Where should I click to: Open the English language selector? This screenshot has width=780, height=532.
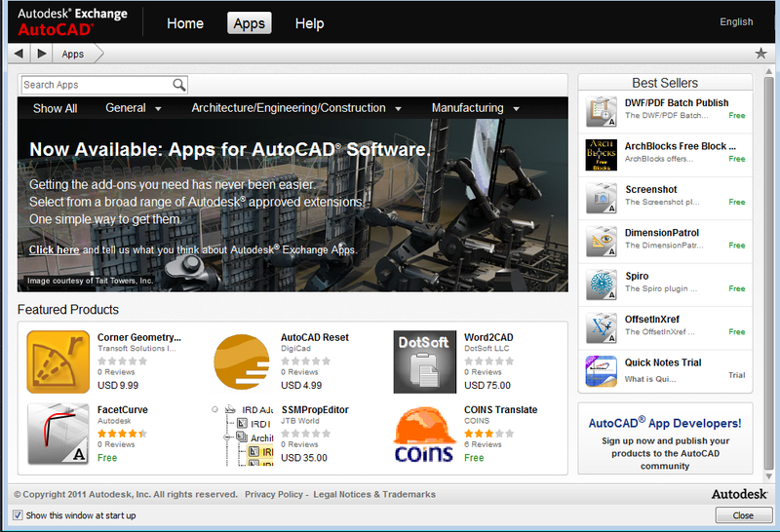736,21
